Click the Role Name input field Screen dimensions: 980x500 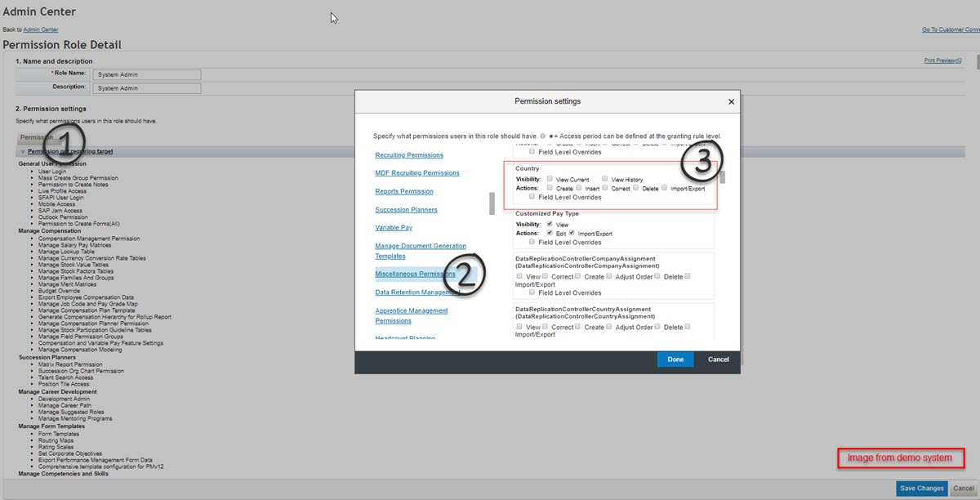point(145,74)
